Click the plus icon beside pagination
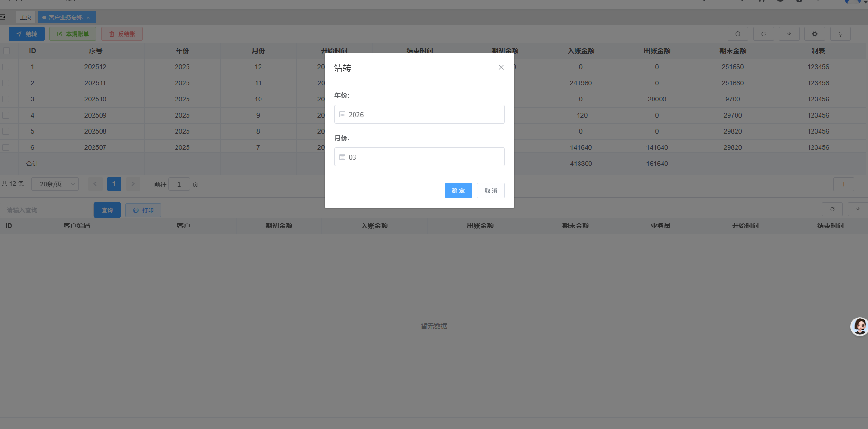868x429 pixels. 843,184
